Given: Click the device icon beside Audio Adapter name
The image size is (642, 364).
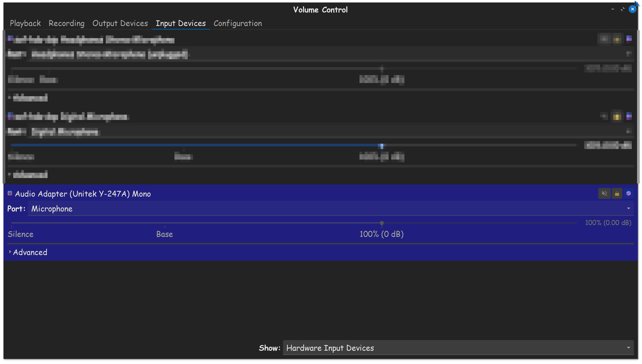Looking at the screenshot, I should [x=10, y=193].
